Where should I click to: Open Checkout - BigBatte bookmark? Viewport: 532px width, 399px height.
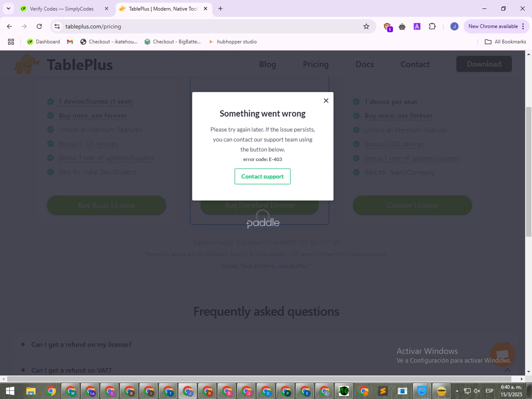point(173,42)
